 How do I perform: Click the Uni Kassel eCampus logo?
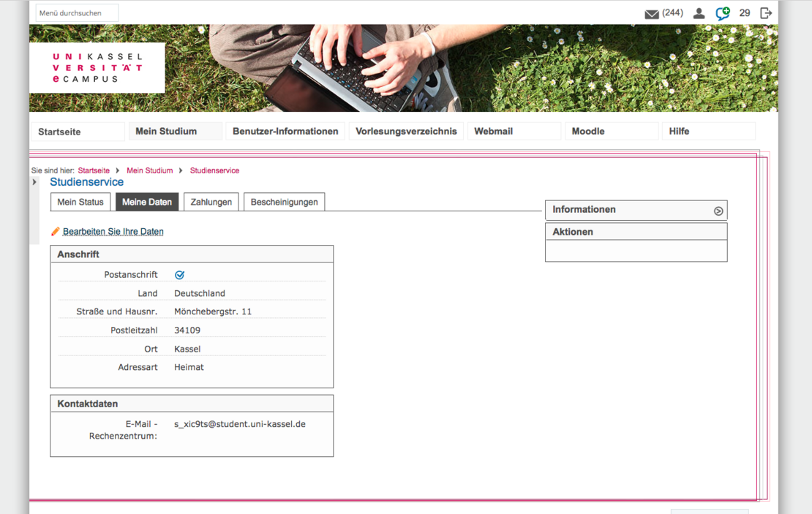[x=97, y=68]
